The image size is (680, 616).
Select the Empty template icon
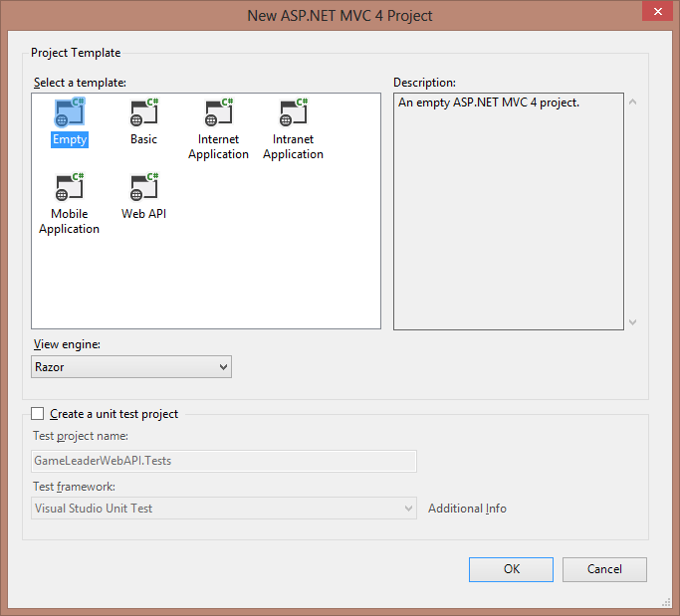70,112
